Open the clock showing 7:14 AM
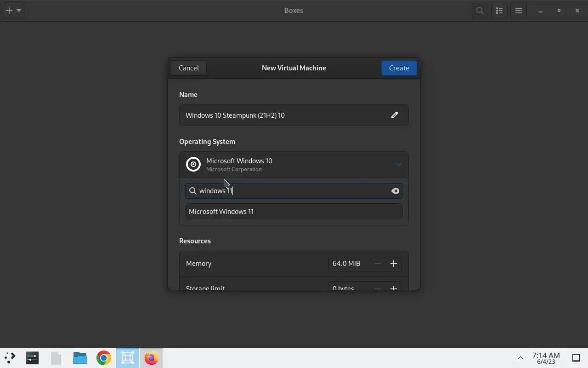Screen dimensions: 588x368 tap(546, 358)
